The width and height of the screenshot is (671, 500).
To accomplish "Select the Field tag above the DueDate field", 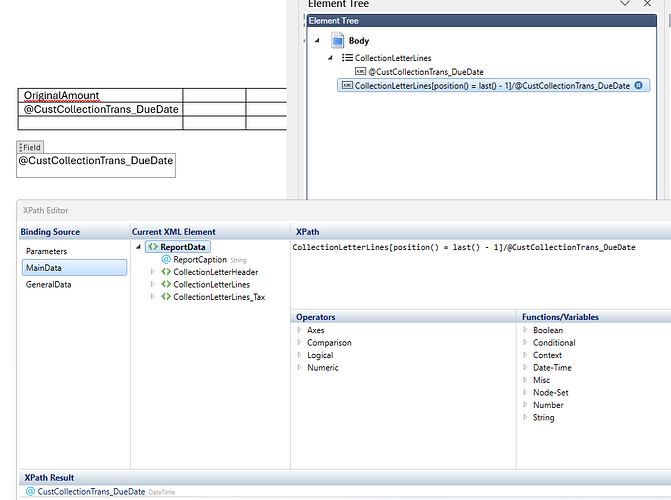I will point(31,147).
